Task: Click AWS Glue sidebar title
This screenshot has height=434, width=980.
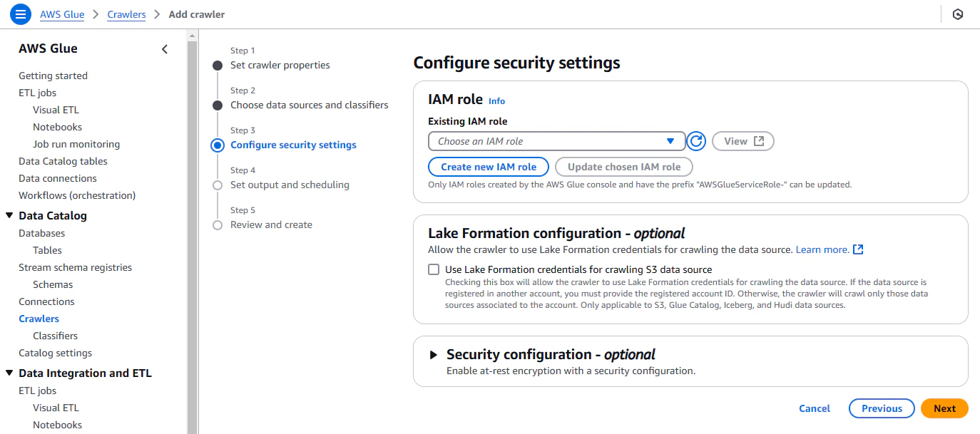Action: 48,48
